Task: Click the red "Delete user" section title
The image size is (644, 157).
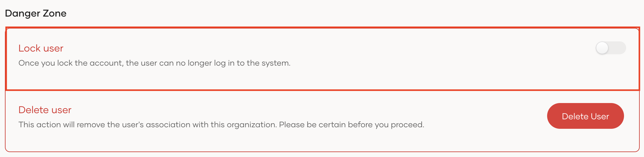Action: (x=45, y=110)
